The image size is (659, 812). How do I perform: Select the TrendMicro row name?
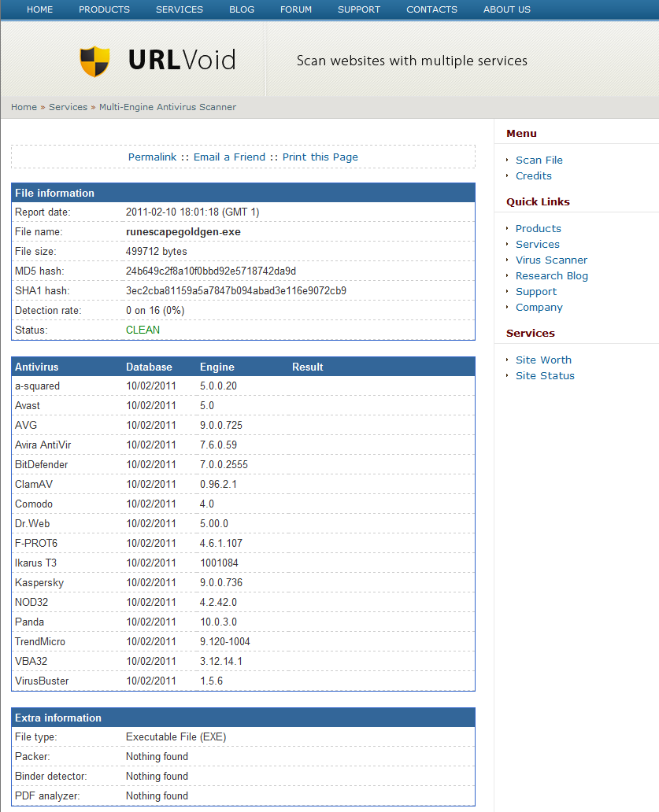click(x=40, y=641)
